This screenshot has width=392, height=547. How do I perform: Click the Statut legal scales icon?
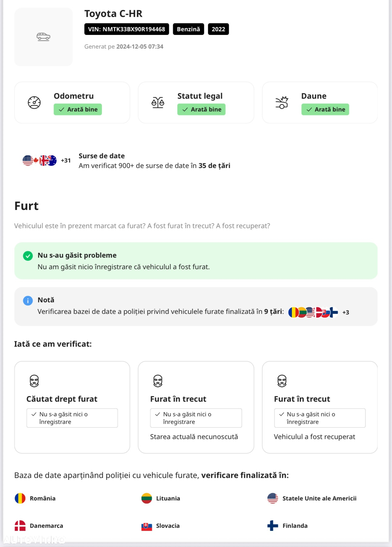coord(158,102)
